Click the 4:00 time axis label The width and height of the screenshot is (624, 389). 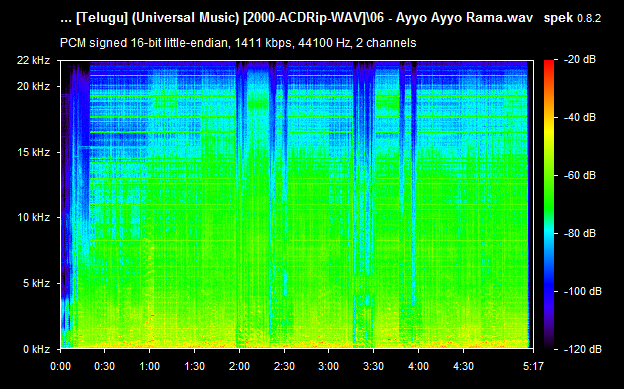coord(419,366)
